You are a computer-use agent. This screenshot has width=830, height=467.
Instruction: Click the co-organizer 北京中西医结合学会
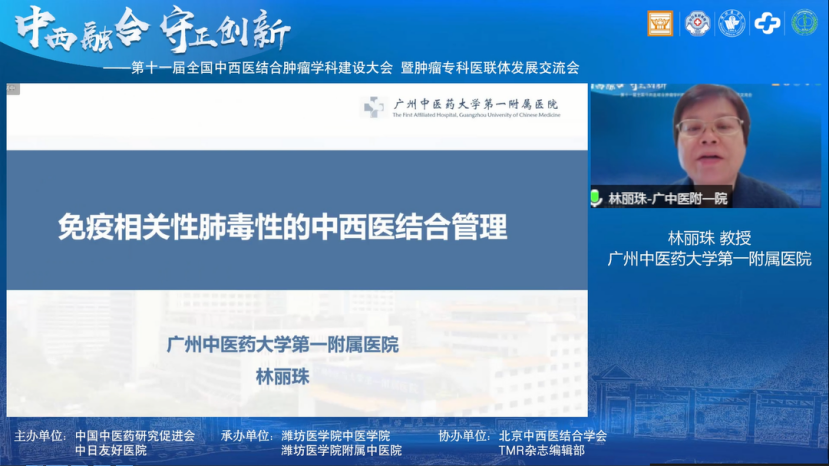(x=553, y=436)
